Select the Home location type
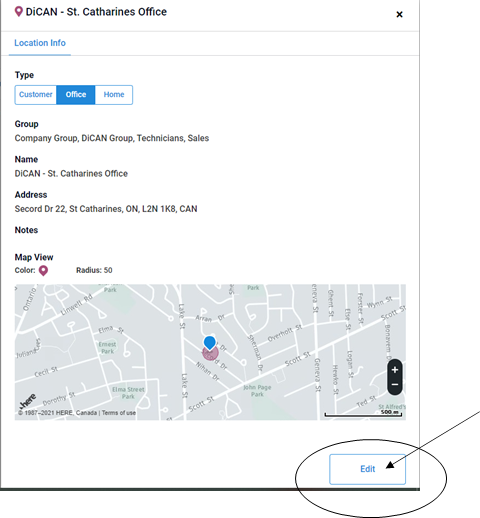This screenshot has width=480, height=518. 114,95
